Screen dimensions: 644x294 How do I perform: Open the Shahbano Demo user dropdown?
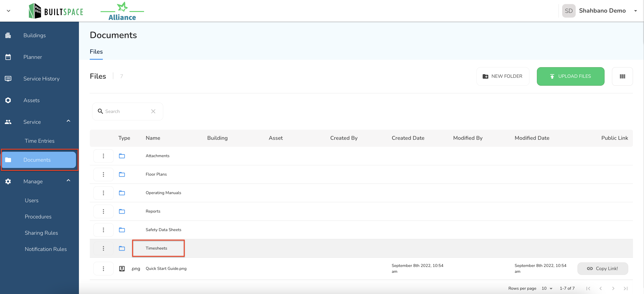(635, 11)
